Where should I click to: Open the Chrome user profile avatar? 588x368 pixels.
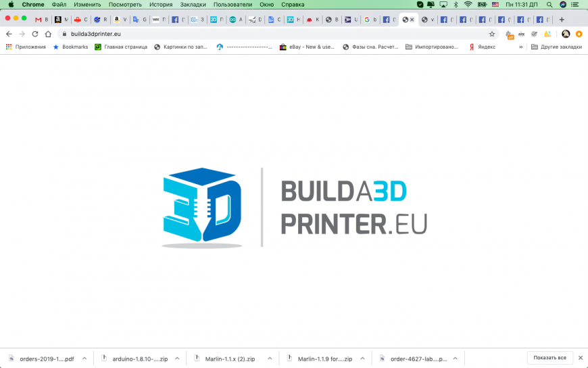(x=566, y=34)
